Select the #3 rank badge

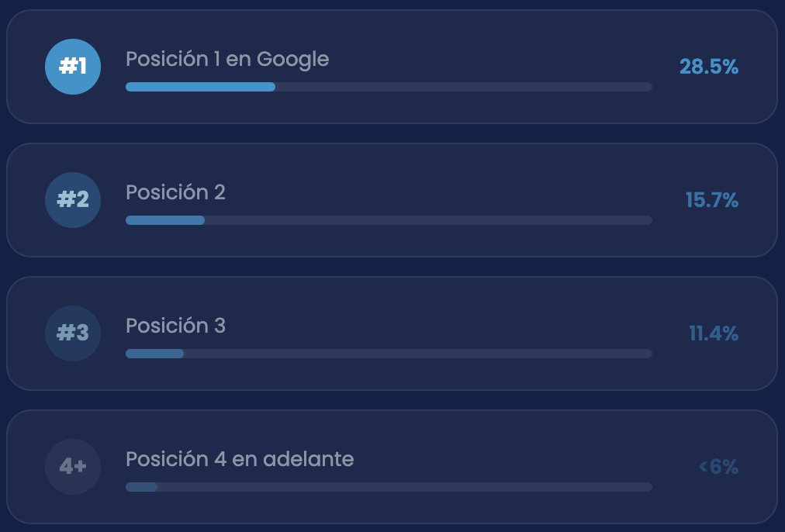[73, 333]
